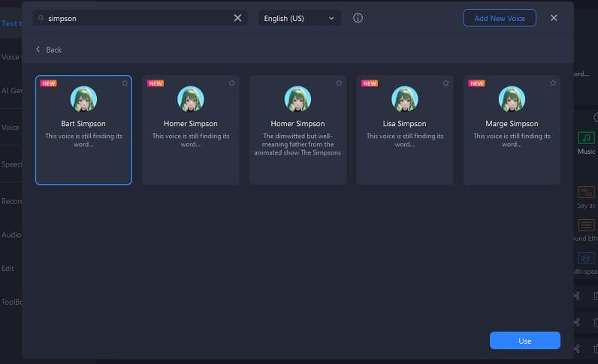This screenshot has width=598, height=364.
Task: Click into the voice search field
Action: (140, 18)
